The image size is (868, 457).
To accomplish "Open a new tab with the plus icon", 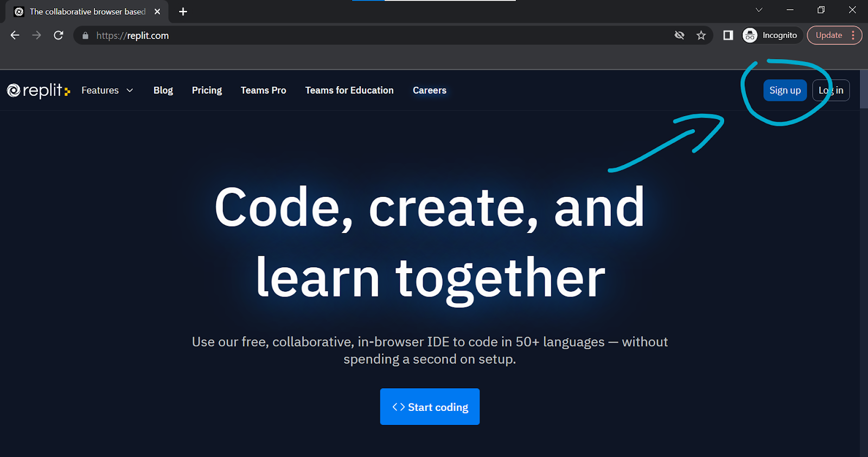I will [x=183, y=11].
